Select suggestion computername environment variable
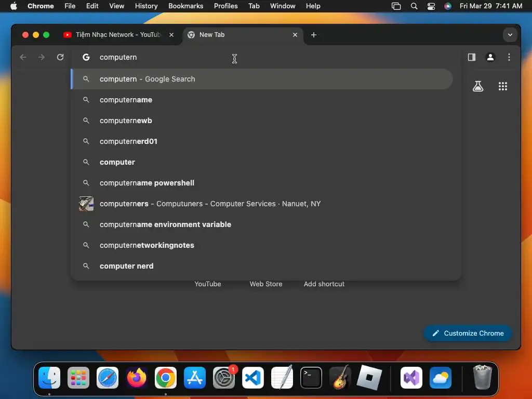The width and height of the screenshot is (532, 399). coord(262,224)
